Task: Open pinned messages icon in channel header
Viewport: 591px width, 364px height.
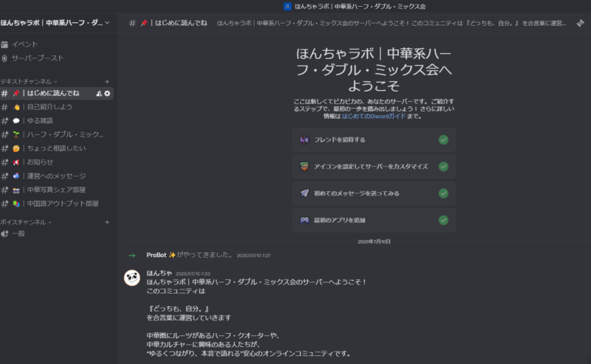Action: [580, 24]
